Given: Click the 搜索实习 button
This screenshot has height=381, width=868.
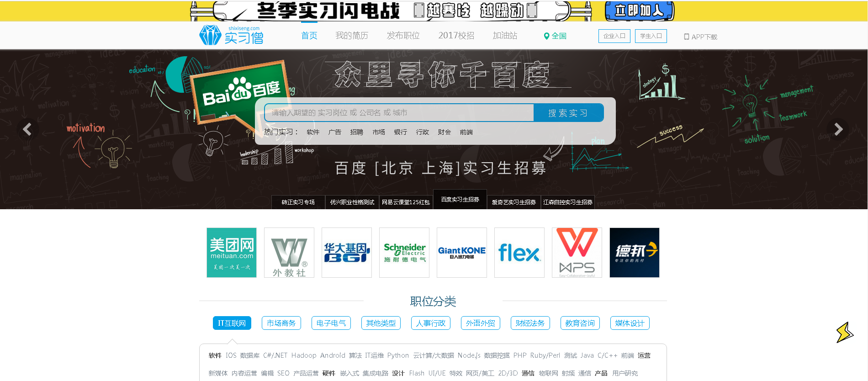Looking at the screenshot, I should (568, 113).
